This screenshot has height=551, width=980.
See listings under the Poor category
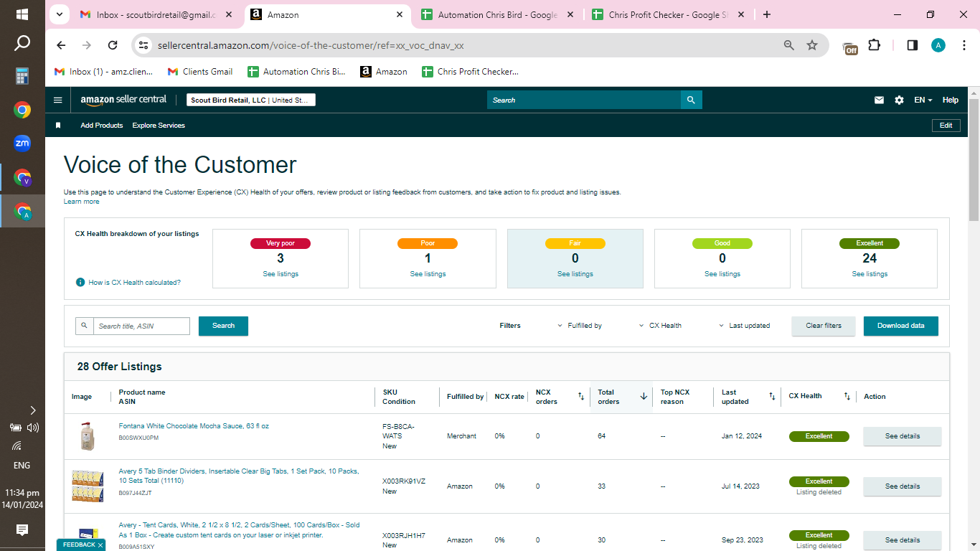tap(428, 274)
